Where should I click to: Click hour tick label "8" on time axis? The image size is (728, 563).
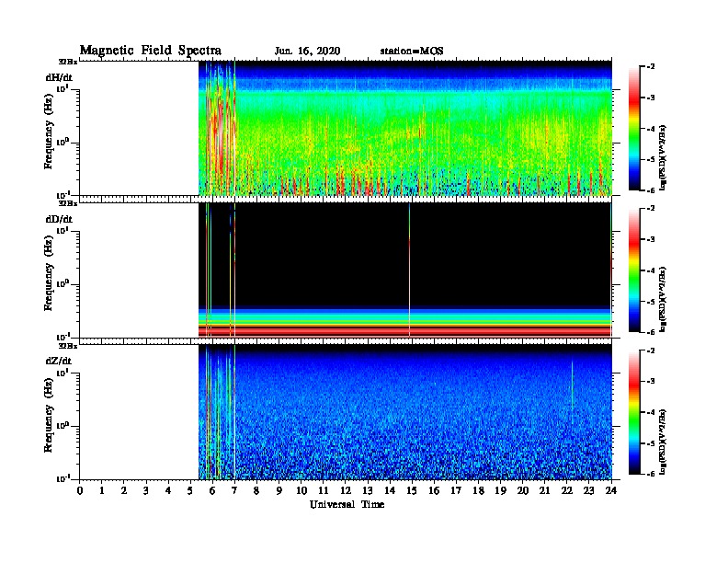256,490
